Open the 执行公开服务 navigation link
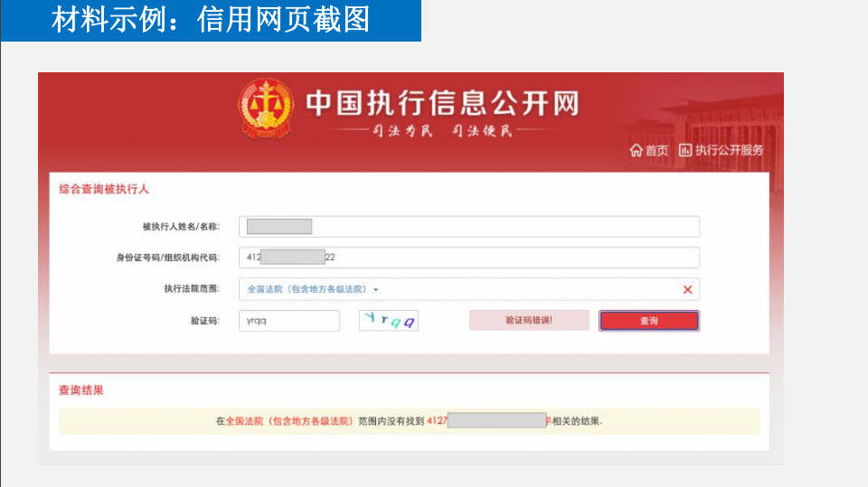Screen dimensions: 868x487 729,150
